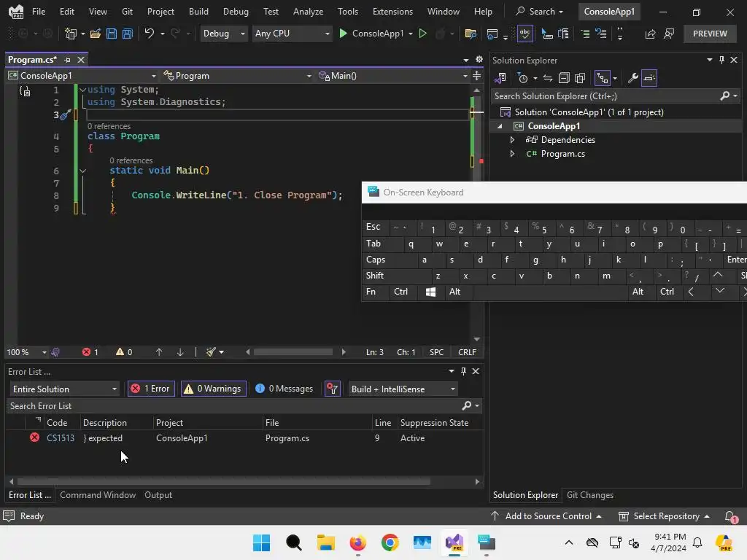This screenshot has height=560, width=747.
Task: Select the Solution 'ConsoleApp1' tree row
Action: [x=589, y=112]
